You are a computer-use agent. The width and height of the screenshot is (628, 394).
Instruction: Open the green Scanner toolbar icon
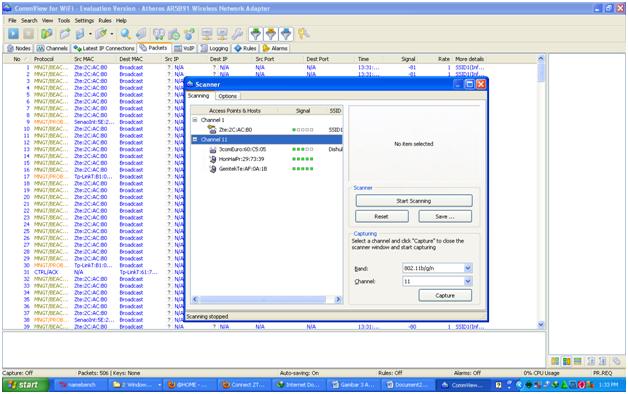point(46,34)
